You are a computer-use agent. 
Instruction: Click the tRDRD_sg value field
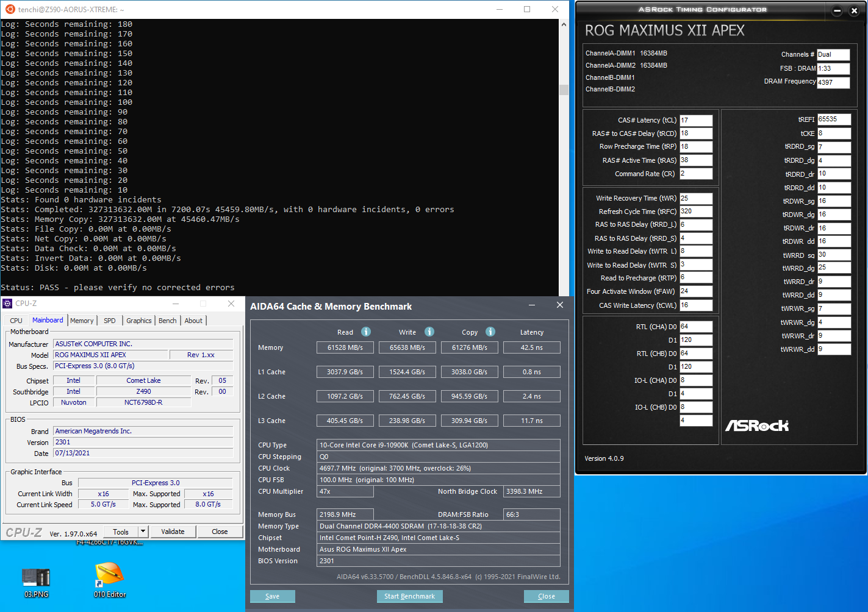click(x=834, y=147)
